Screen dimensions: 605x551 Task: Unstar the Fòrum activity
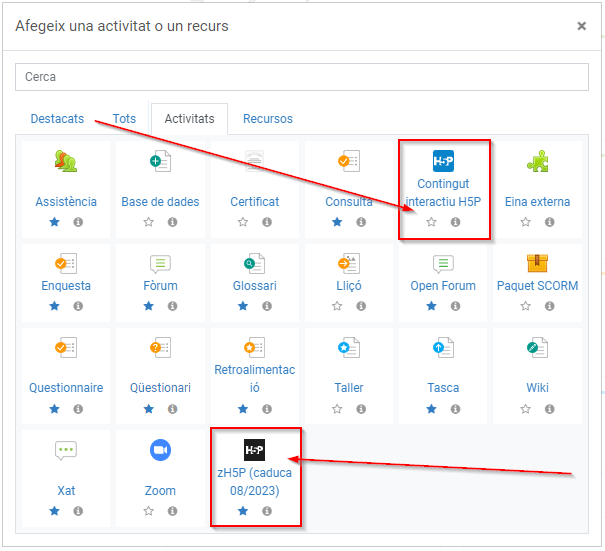pos(149,306)
